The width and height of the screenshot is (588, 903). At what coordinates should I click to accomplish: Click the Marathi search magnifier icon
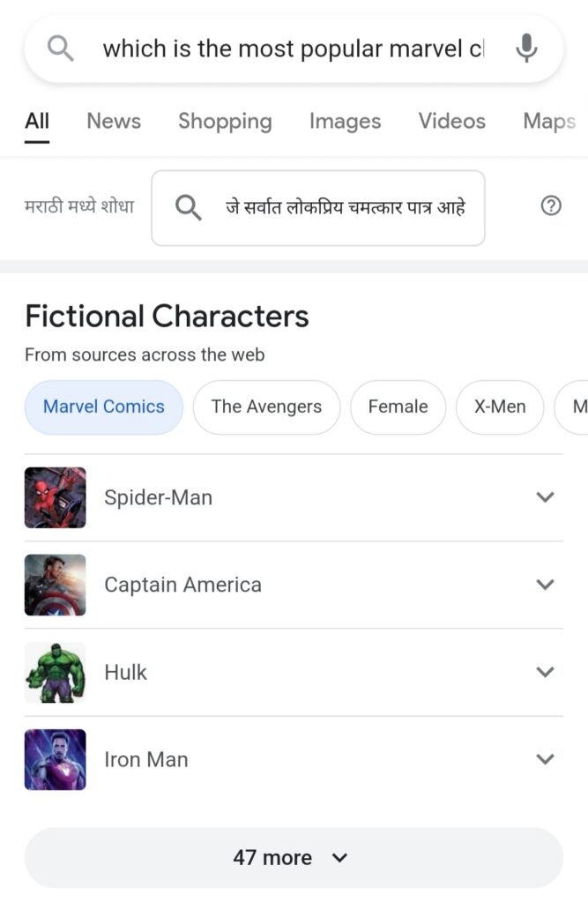(x=189, y=206)
